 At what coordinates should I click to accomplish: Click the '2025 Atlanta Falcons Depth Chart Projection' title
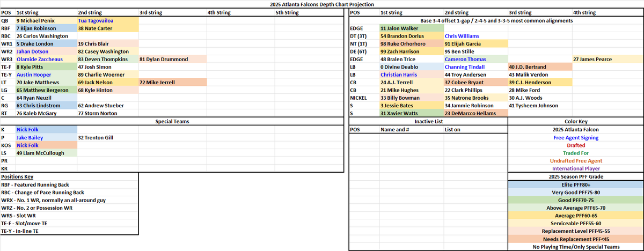tap(321, 4)
